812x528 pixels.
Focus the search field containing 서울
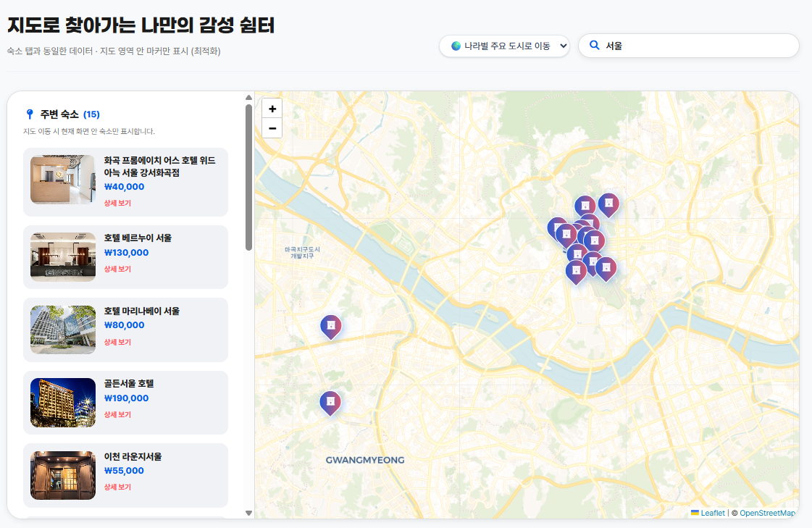coord(689,46)
